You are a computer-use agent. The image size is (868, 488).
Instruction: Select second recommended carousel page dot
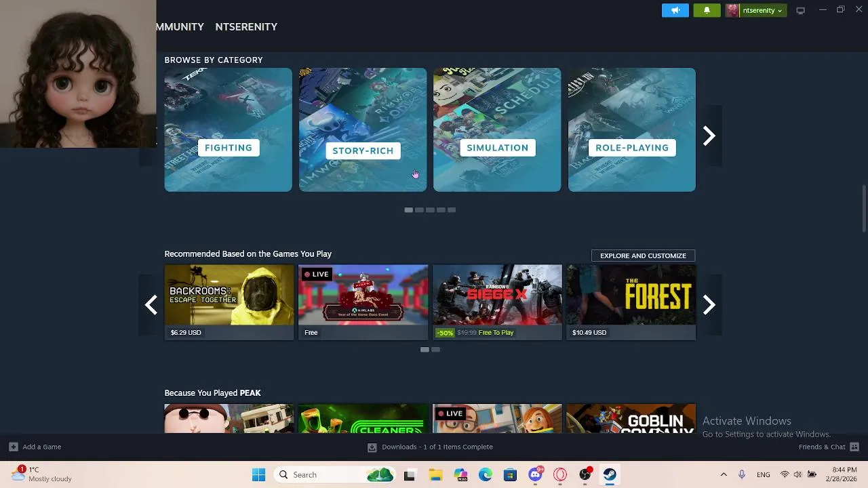coord(435,350)
